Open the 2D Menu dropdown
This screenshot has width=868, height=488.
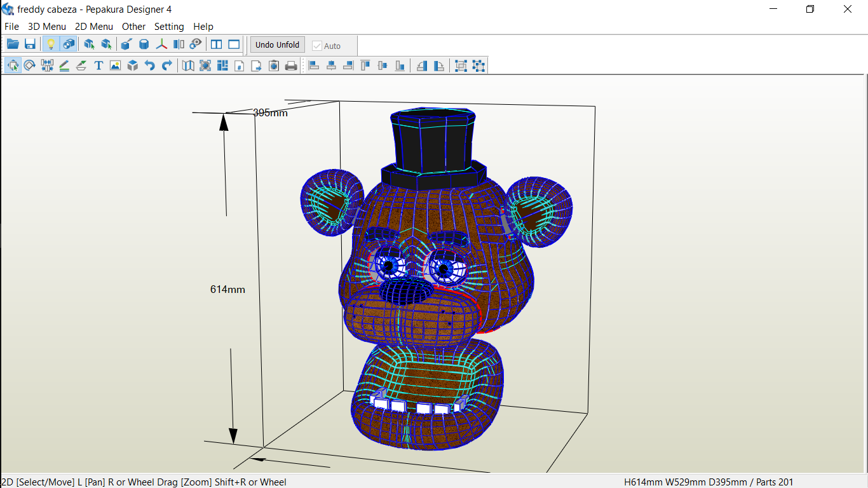tap(94, 27)
